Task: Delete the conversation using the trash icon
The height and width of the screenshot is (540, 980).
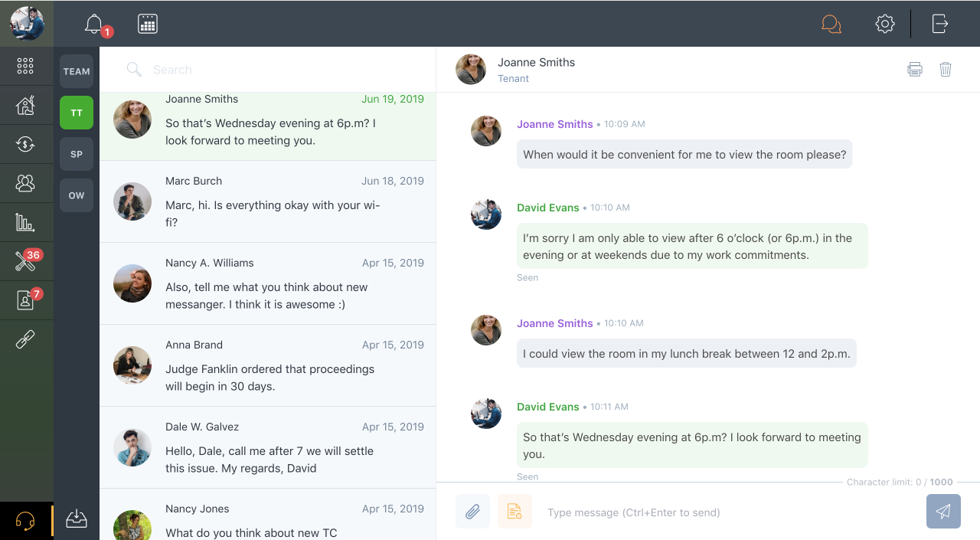Action: click(x=946, y=69)
